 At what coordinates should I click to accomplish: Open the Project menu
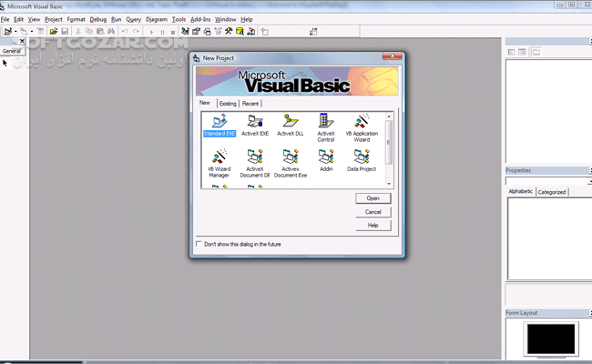click(54, 19)
